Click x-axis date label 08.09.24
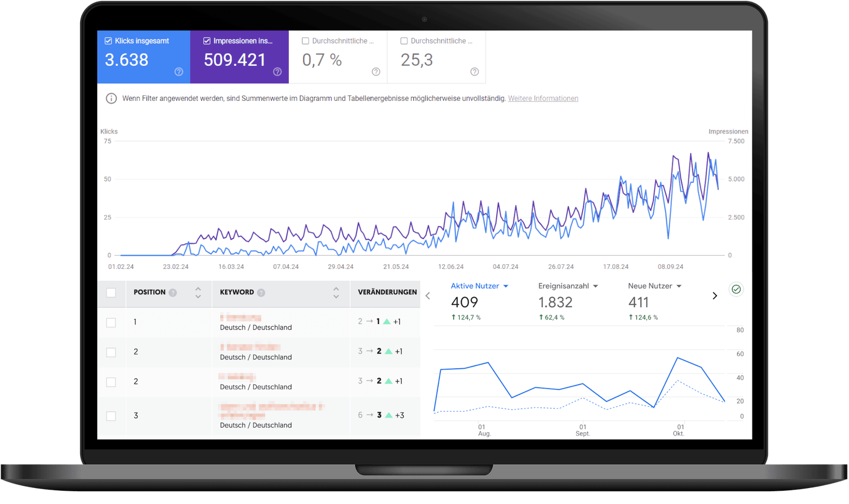This screenshot has width=849, height=504. [670, 267]
